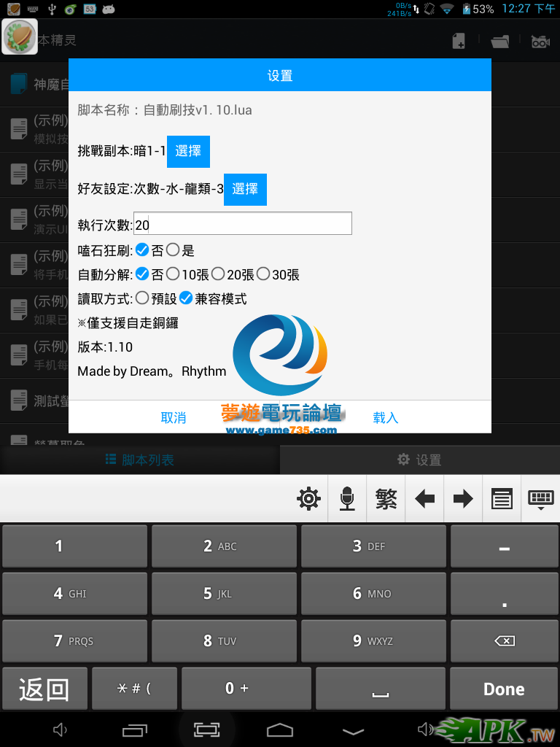
Task: Tap the 0 + key on keypad
Action: click(246, 689)
